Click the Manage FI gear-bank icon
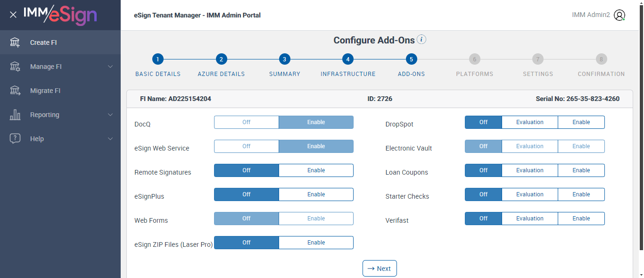 [x=15, y=67]
